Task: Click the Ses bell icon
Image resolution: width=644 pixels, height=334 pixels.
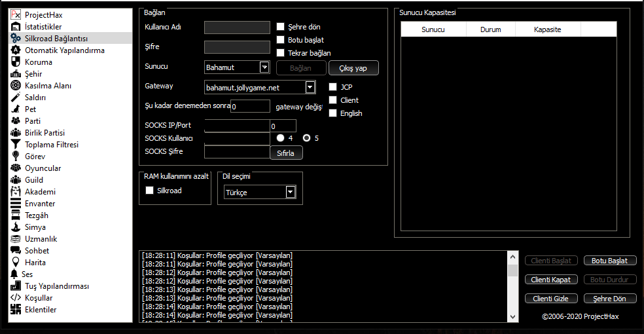Action: coord(14,274)
